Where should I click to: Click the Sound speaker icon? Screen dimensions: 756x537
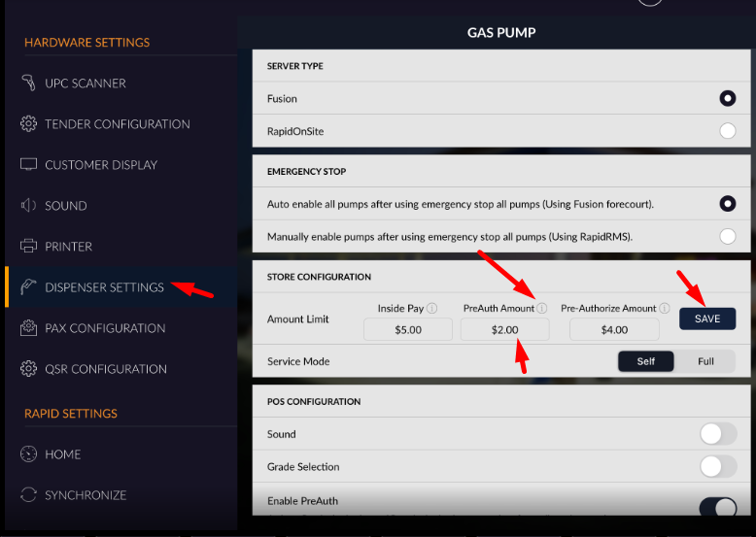[x=28, y=206]
